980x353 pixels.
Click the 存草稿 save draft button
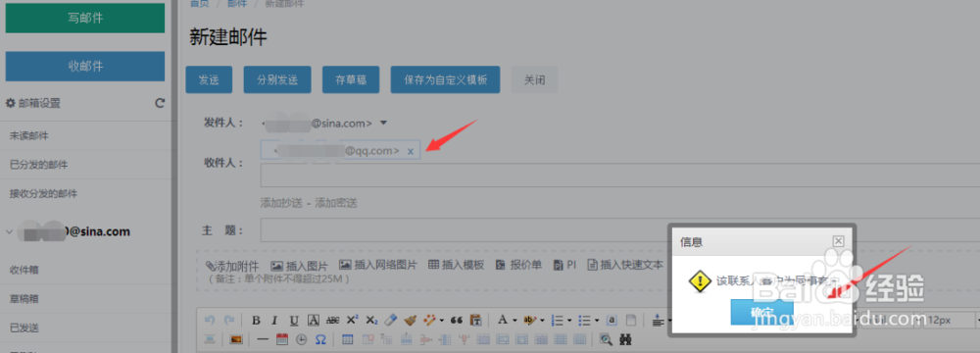pyautogui.click(x=351, y=79)
